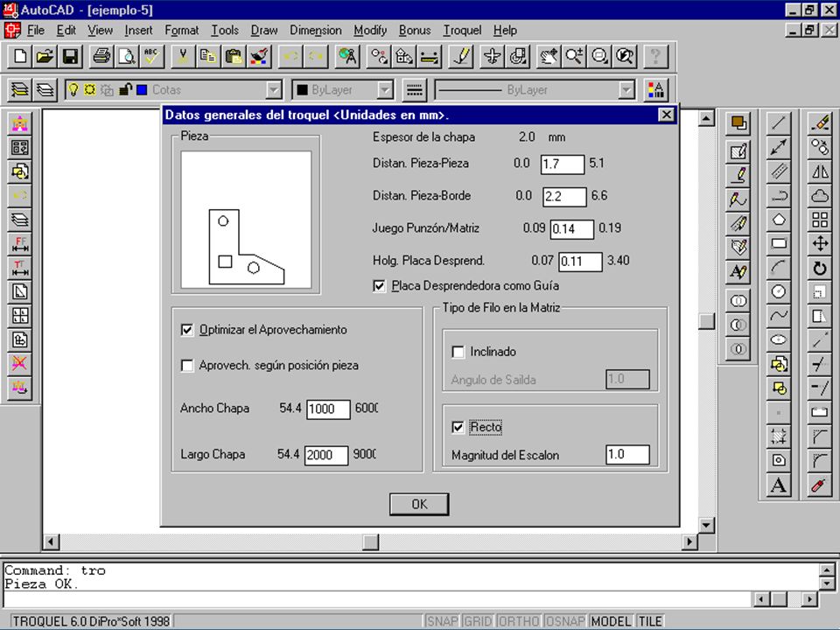Select the Rotate modify tool
The height and width of the screenshot is (630, 840).
820,268
